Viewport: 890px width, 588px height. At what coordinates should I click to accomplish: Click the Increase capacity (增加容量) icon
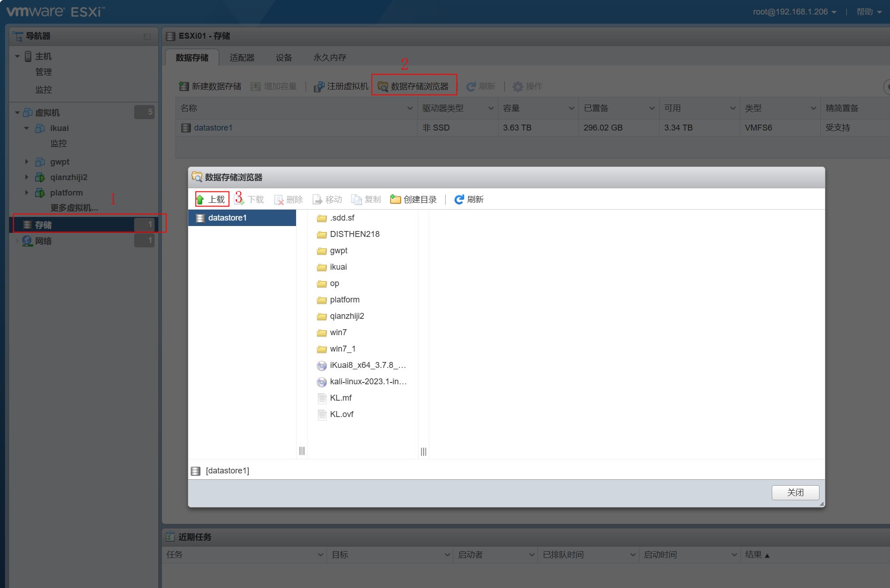point(256,86)
